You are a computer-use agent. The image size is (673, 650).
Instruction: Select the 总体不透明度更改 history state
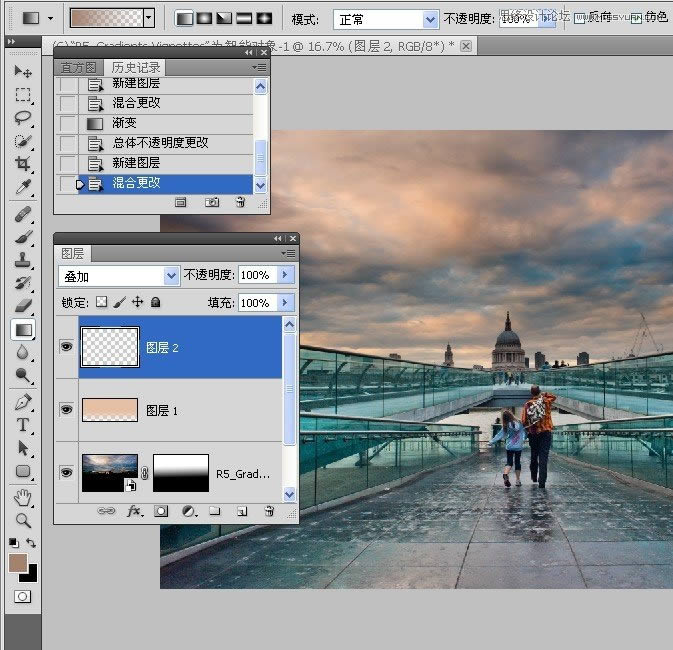point(160,143)
